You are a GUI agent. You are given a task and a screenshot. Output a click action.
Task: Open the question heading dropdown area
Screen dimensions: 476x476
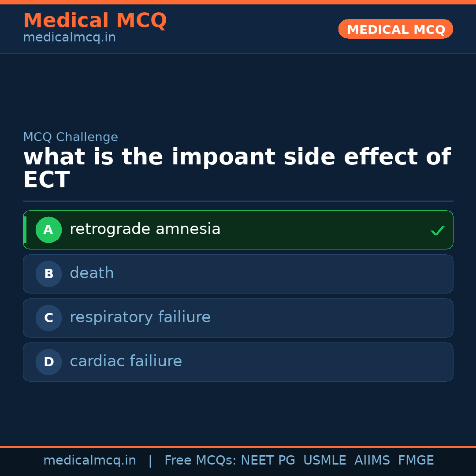238,167
